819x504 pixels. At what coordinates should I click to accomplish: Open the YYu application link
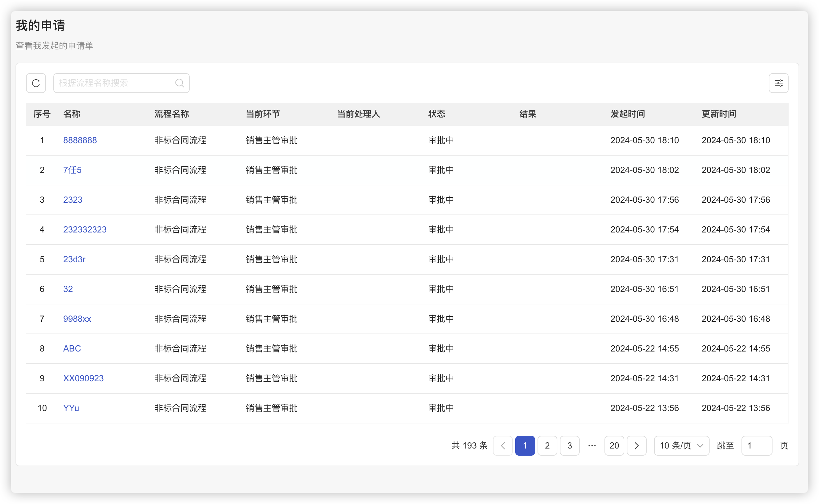(71, 408)
